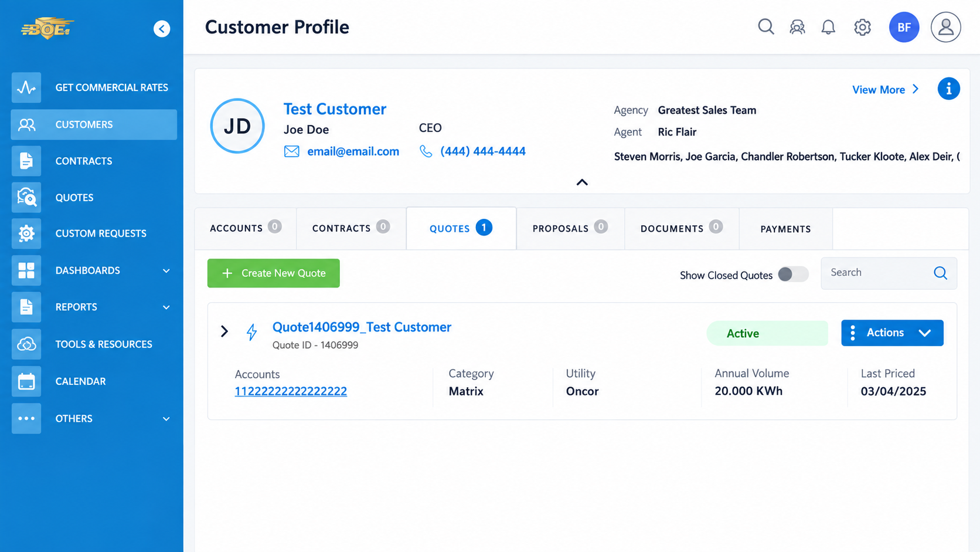
Task: Open the Quote1406999_Test Customer link
Action: coord(362,327)
